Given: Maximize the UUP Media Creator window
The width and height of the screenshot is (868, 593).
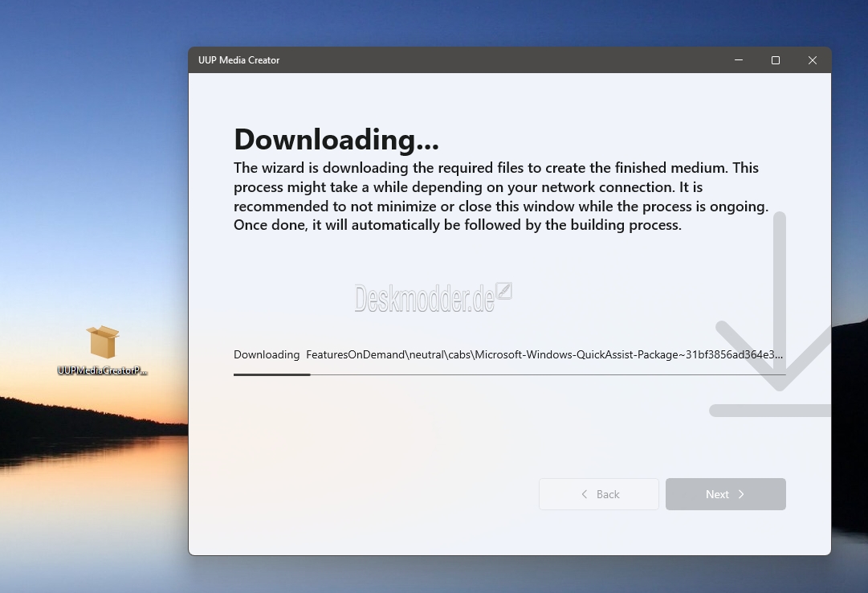Looking at the screenshot, I should (x=776, y=59).
